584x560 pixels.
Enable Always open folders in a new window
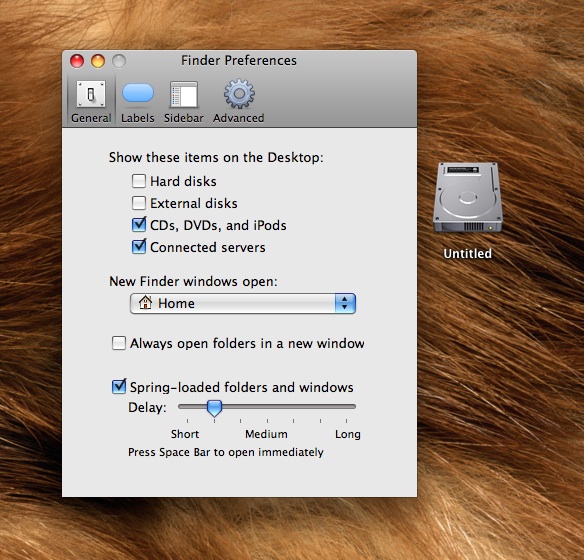tap(119, 343)
